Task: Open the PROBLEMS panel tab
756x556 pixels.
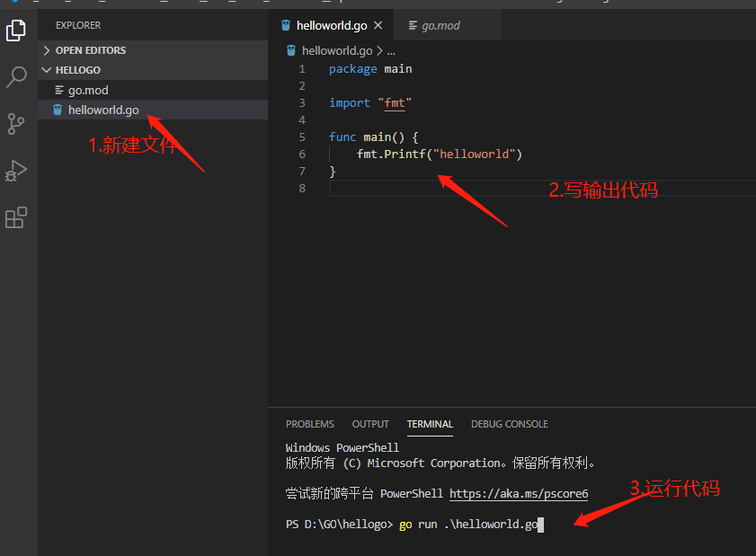Action: pos(309,424)
